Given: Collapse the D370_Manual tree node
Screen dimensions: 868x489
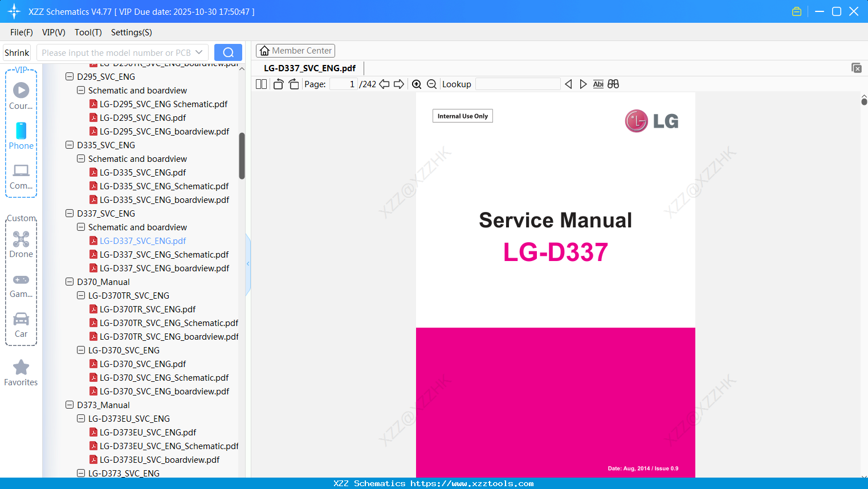Looking at the screenshot, I should click(x=69, y=282).
